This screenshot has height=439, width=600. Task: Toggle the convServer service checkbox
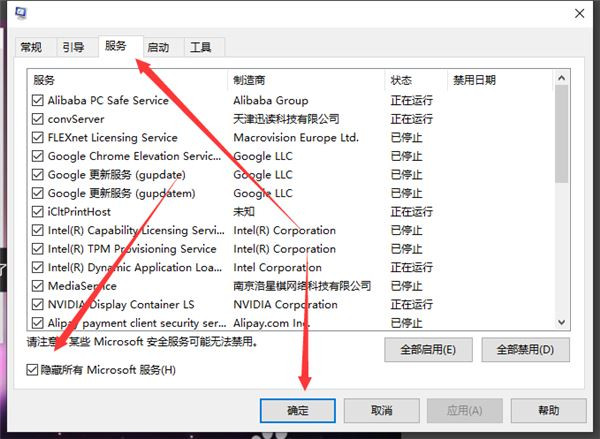[x=38, y=119]
